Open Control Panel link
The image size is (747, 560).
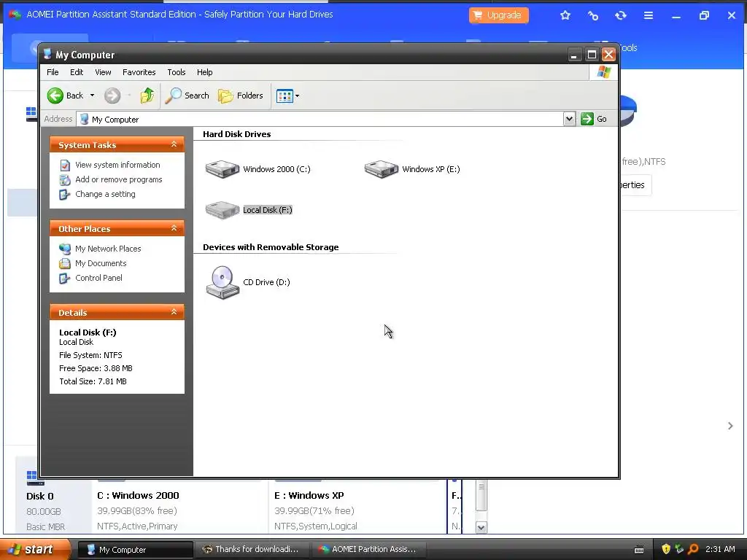pos(98,278)
